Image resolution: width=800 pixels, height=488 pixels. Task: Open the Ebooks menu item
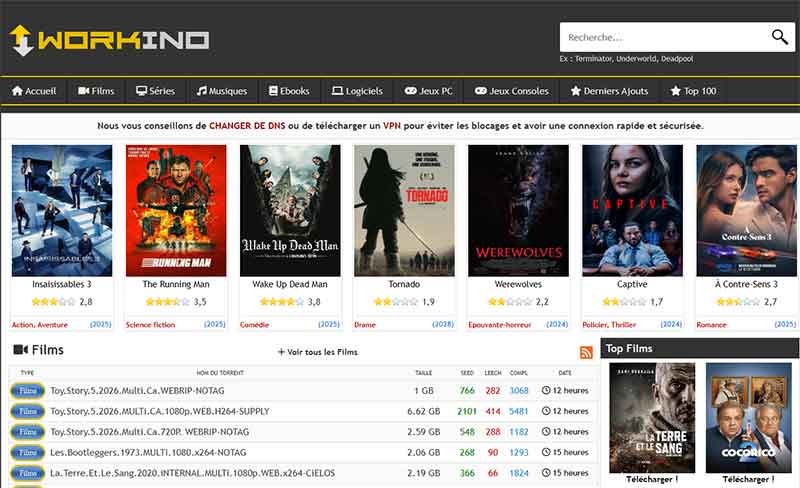[289, 91]
